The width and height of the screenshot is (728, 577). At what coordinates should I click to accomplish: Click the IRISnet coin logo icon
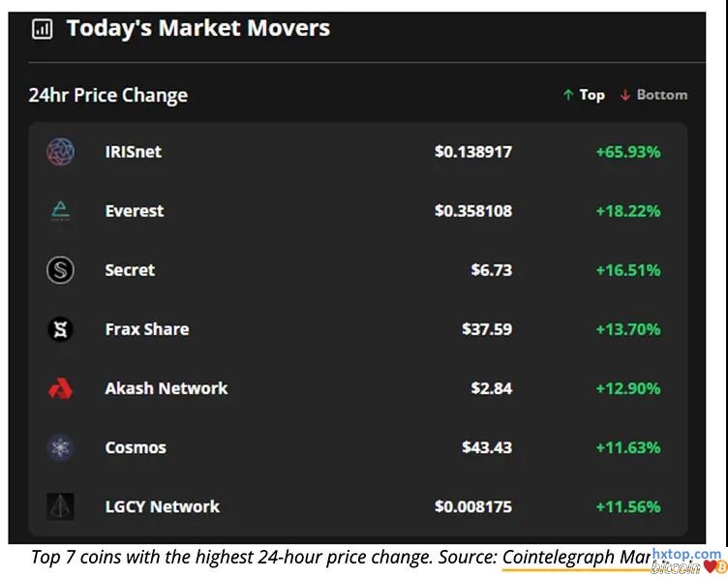click(x=60, y=152)
